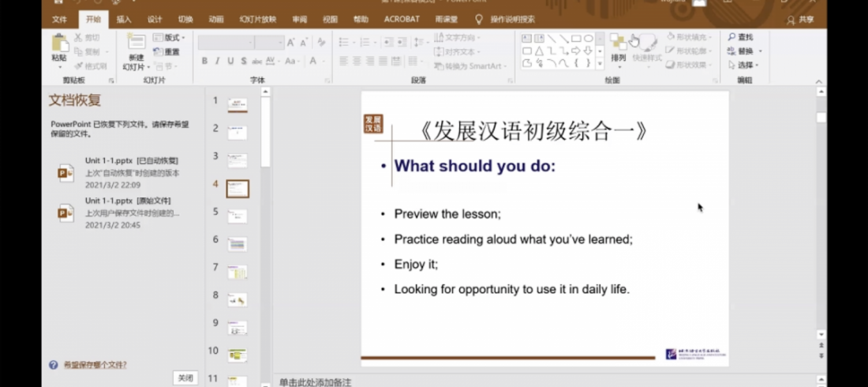Click the Format Painter (格式刷) icon

pos(78,66)
